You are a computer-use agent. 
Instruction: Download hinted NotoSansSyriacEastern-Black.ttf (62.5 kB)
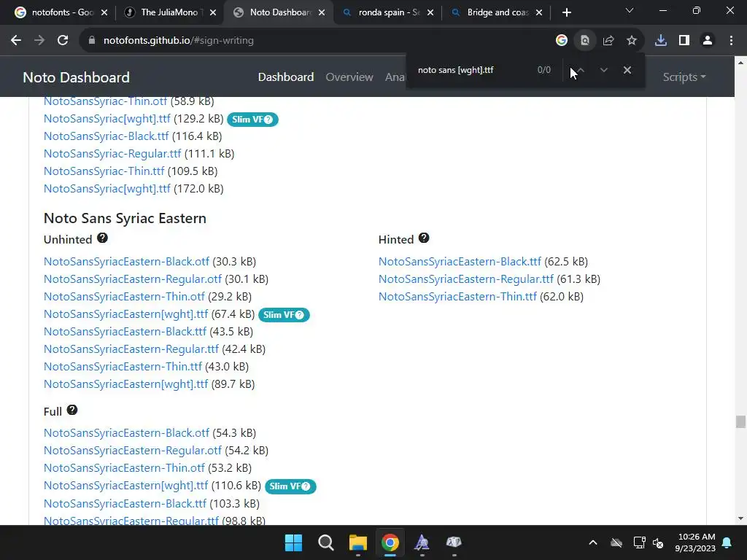tap(460, 262)
